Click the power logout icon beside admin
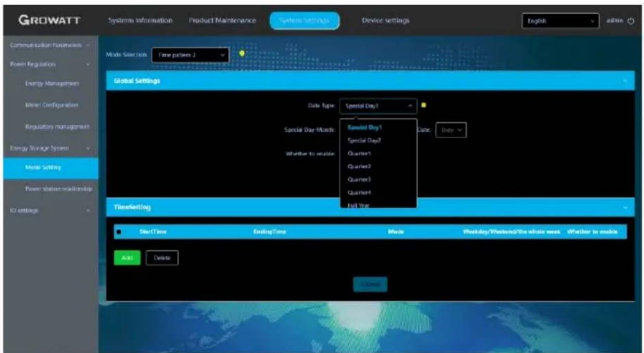The image size is (644, 353). 632,21
